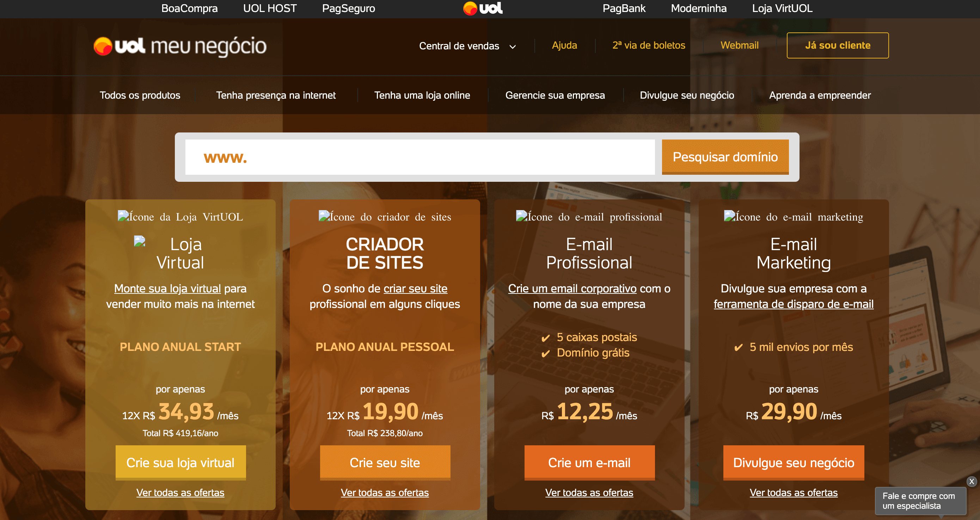Click the Pesquisar domínio button
This screenshot has width=980, height=520.
click(725, 157)
